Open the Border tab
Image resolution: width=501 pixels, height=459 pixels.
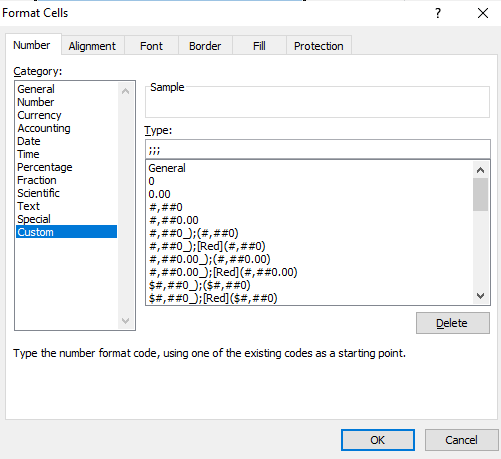click(205, 46)
